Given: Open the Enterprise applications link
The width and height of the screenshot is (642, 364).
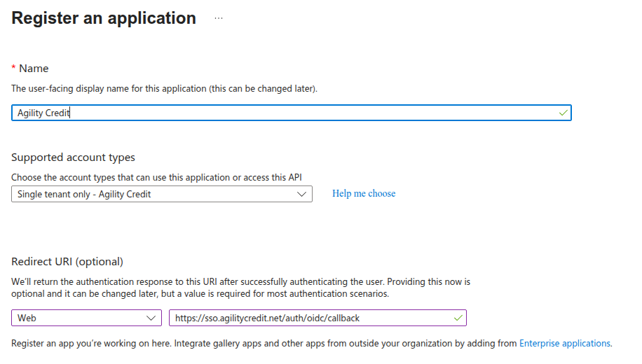Looking at the screenshot, I should [x=565, y=343].
